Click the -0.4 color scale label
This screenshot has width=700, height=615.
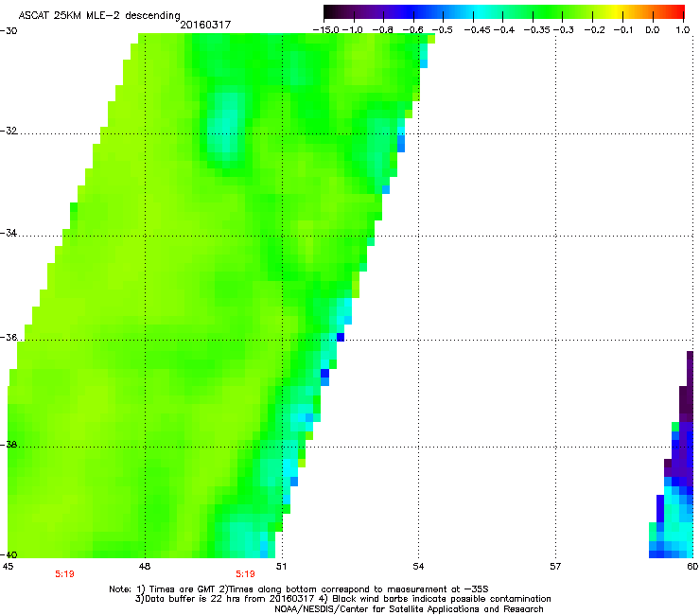[x=504, y=30]
